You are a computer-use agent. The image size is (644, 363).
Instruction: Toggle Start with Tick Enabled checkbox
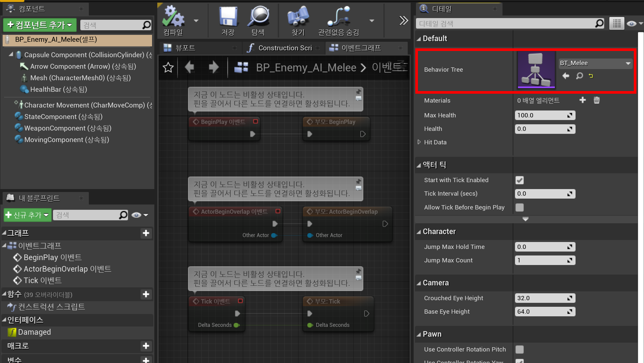(x=520, y=180)
